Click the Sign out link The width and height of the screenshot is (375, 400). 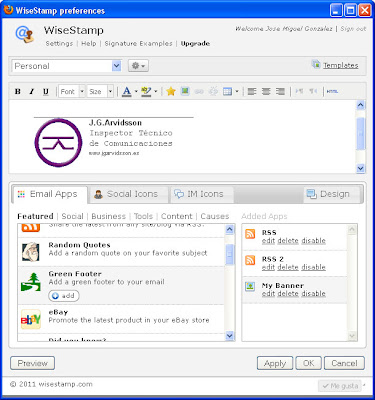353,29
